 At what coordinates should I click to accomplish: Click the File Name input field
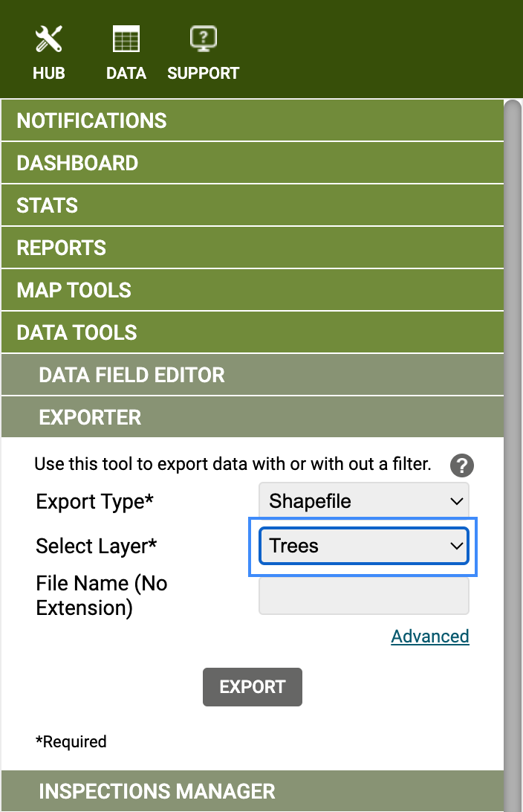coord(363,593)
